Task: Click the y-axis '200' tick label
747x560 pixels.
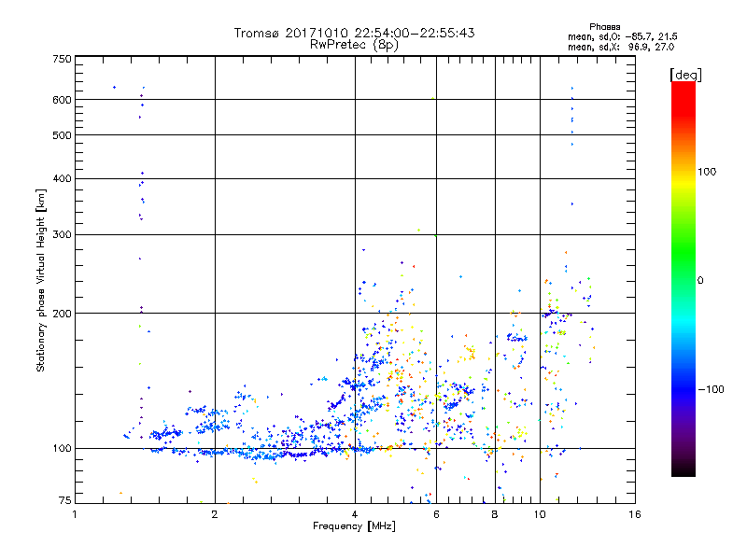Action: point(62,314)
